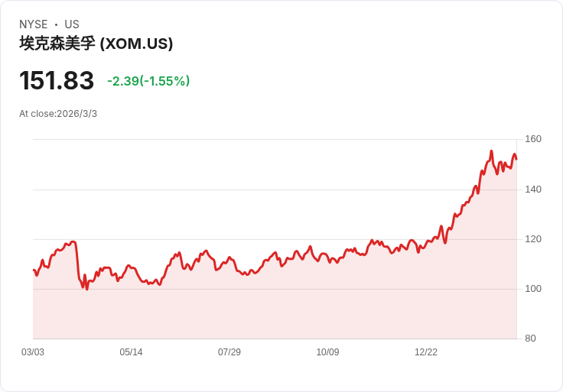563x392 pixels.
Task: Click the US market label
Action: (x=72, y=24)
